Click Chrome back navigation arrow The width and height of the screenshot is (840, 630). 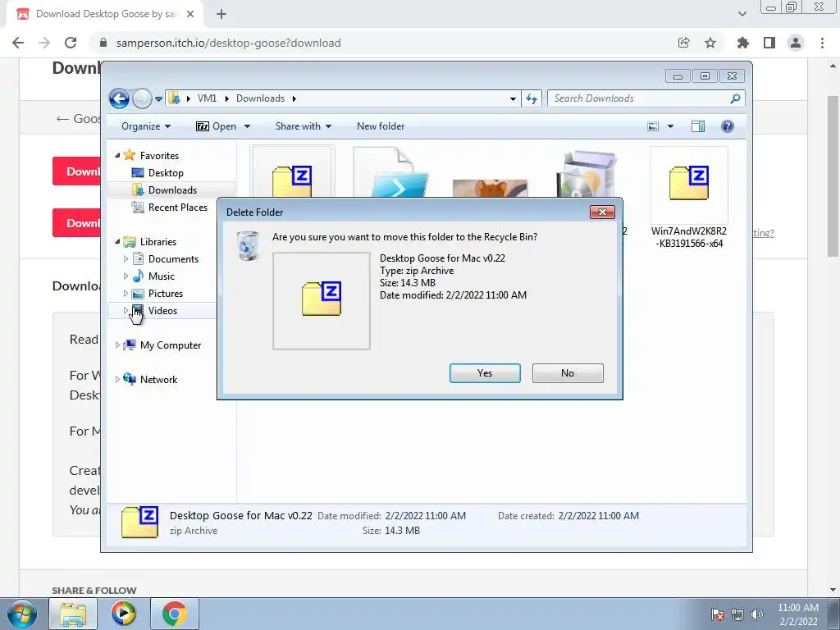18,43
